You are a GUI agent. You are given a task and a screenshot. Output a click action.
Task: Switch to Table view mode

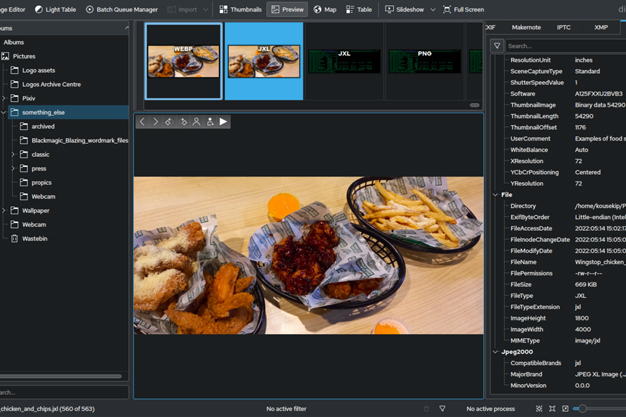(359, 9)
